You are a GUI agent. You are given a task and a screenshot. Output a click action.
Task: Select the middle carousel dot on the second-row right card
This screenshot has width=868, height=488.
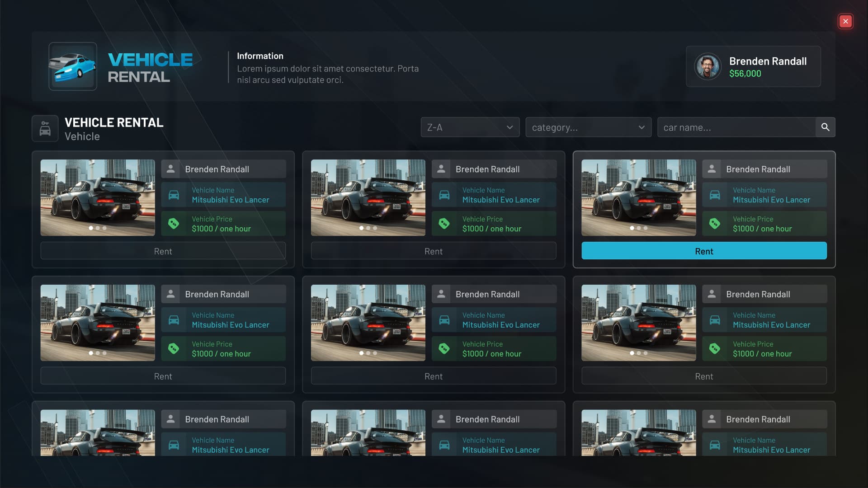pos(639,353)
